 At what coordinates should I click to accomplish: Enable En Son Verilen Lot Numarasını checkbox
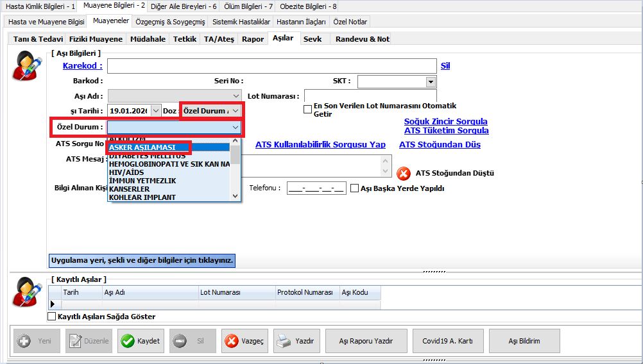click(308, 110)
